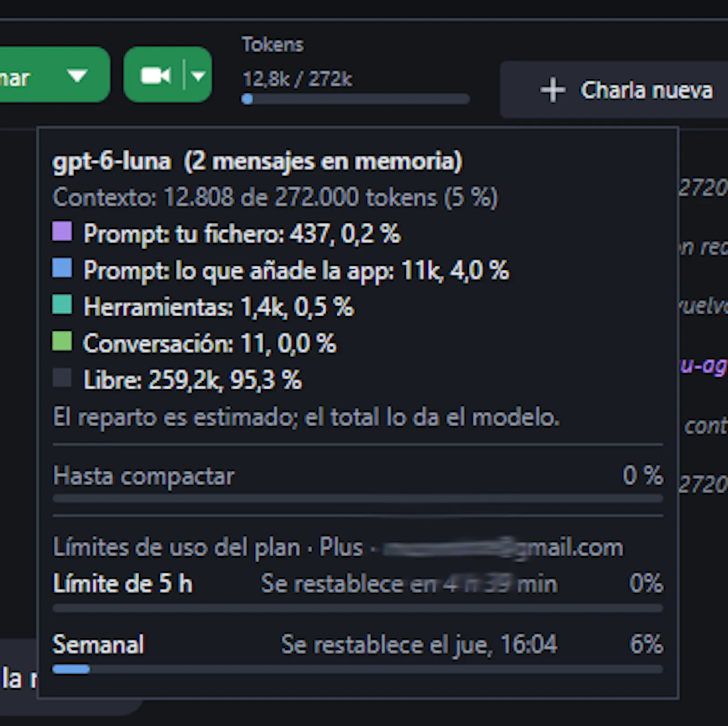Click the text Herramientas: 1,4k, 0,5 %
728x726 pixels.
point(218,307)
